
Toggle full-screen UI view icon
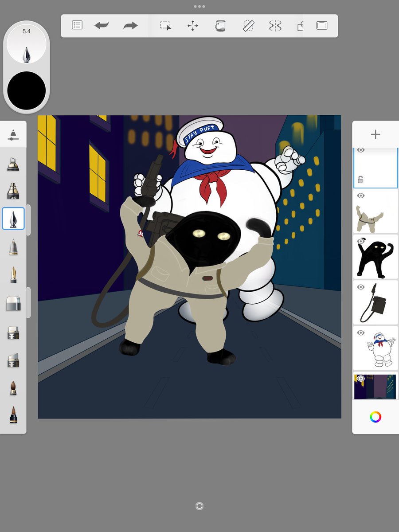point(322,26)
